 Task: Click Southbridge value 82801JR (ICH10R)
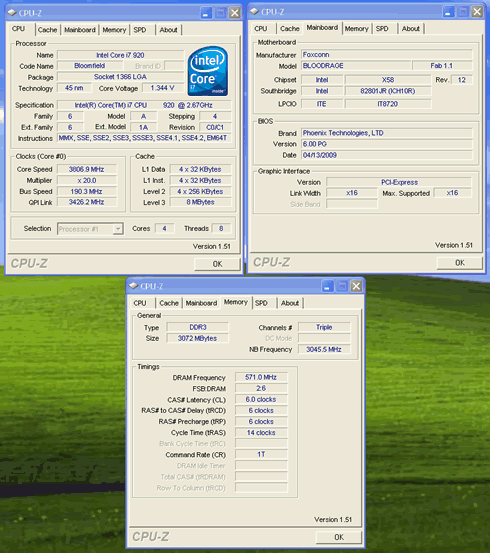point(388,91)
